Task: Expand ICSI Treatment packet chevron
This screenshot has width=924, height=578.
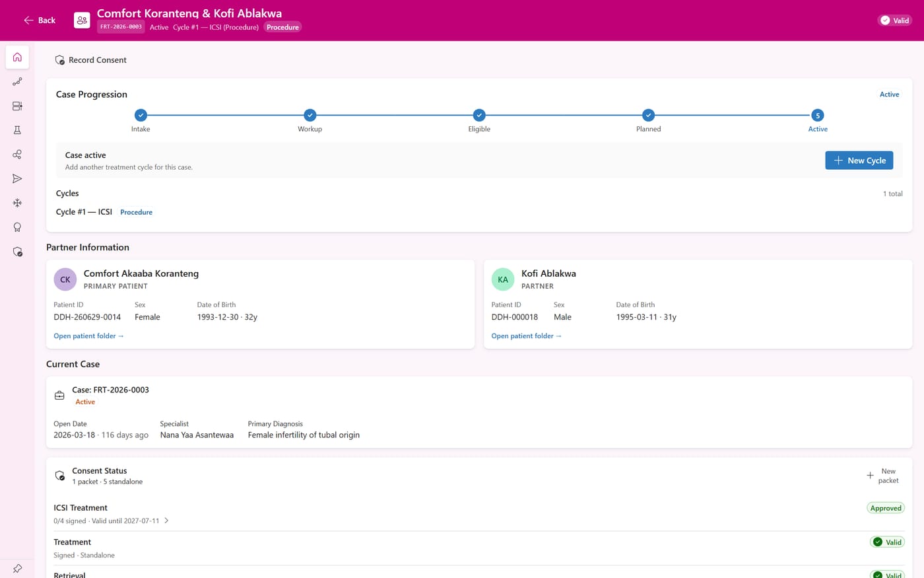Action: pyautogui.click(x=166, y=521)
